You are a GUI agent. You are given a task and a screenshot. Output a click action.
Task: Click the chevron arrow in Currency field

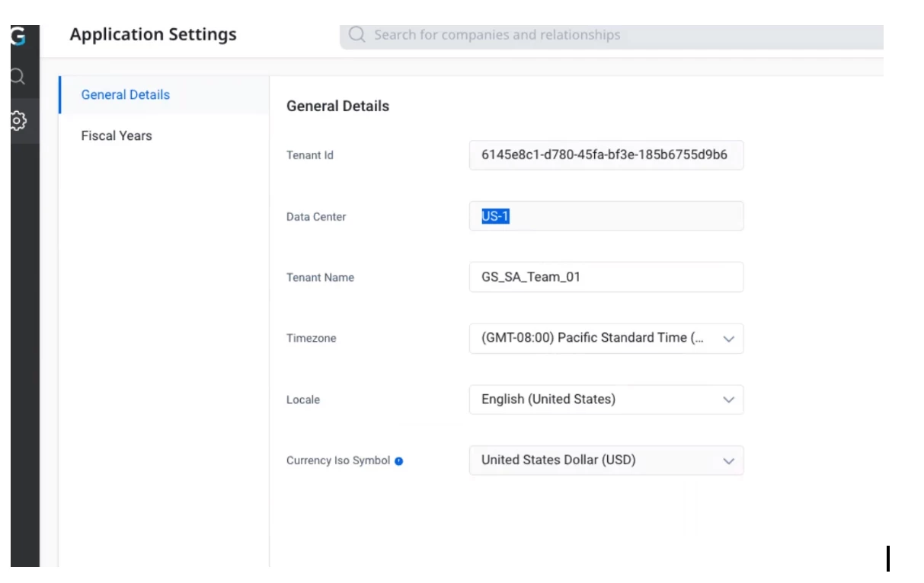tap(728, 461)
